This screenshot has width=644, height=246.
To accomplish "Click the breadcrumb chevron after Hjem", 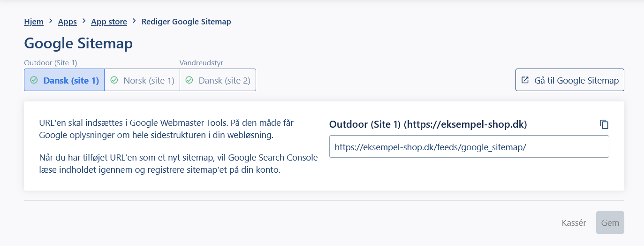I will tap(51, 21).
